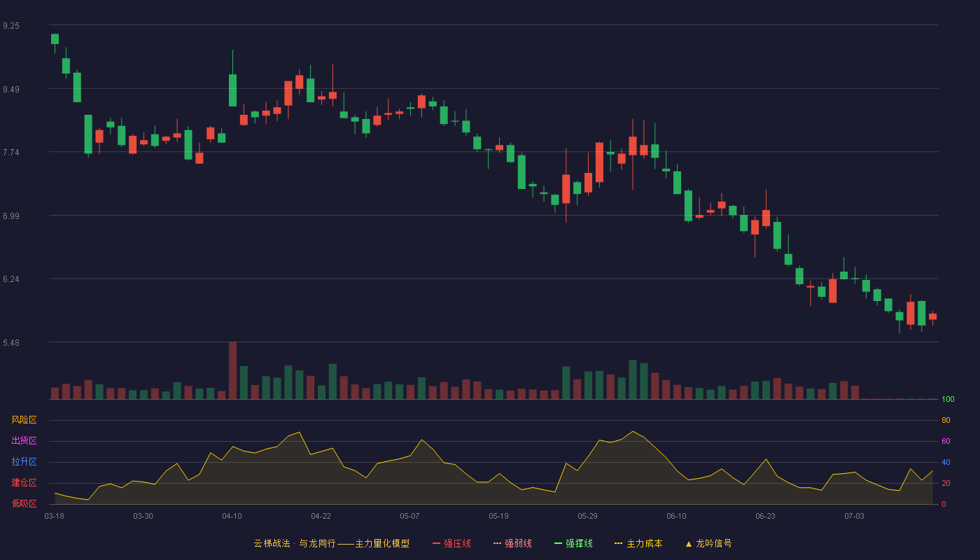980x560 pixels.
Task: Click the 6.24 price axis label
Action: 11,279
